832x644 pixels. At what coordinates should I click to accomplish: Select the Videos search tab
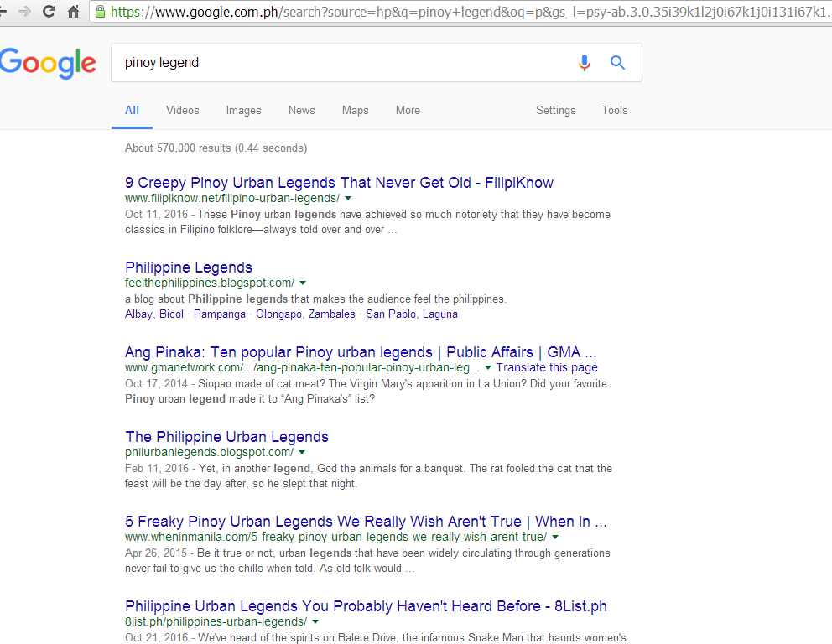182,110
